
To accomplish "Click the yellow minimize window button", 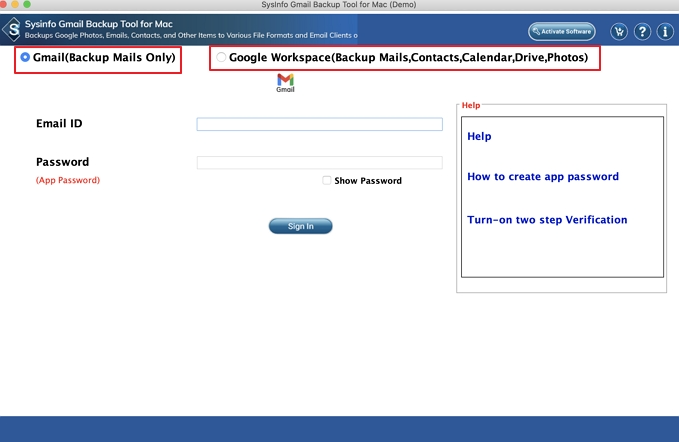I will point(15,4).
